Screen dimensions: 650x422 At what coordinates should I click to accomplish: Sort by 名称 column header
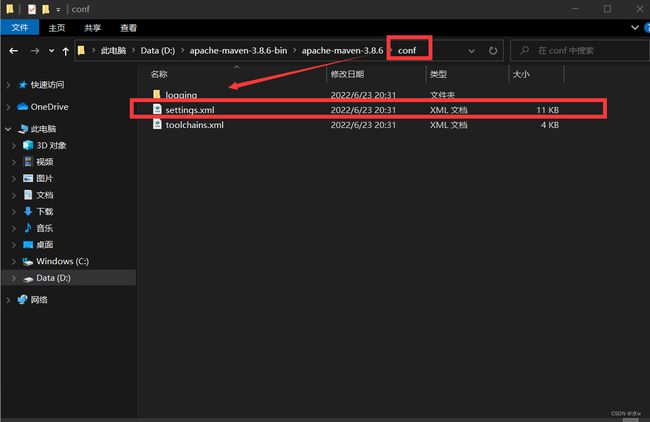(x=159, y=74)
